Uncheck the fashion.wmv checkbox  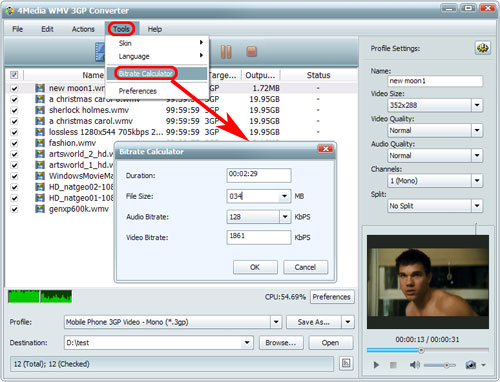click(14, 144)
